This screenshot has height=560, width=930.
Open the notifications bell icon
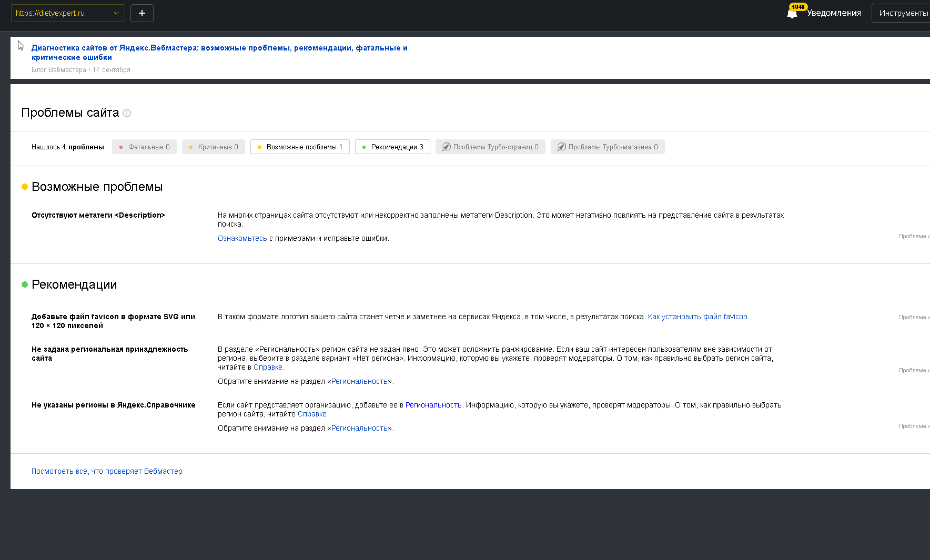792,13
